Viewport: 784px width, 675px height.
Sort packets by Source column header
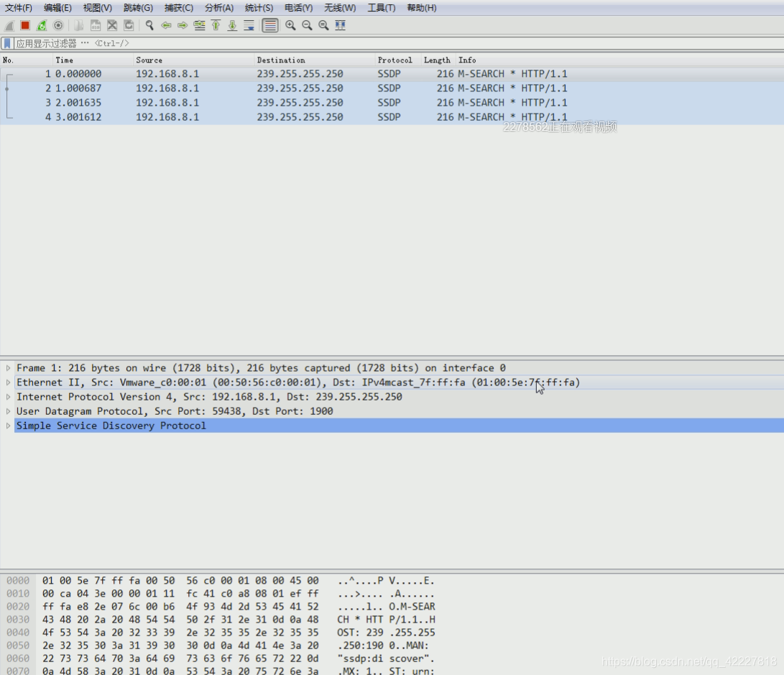click(x=193, y=60)
